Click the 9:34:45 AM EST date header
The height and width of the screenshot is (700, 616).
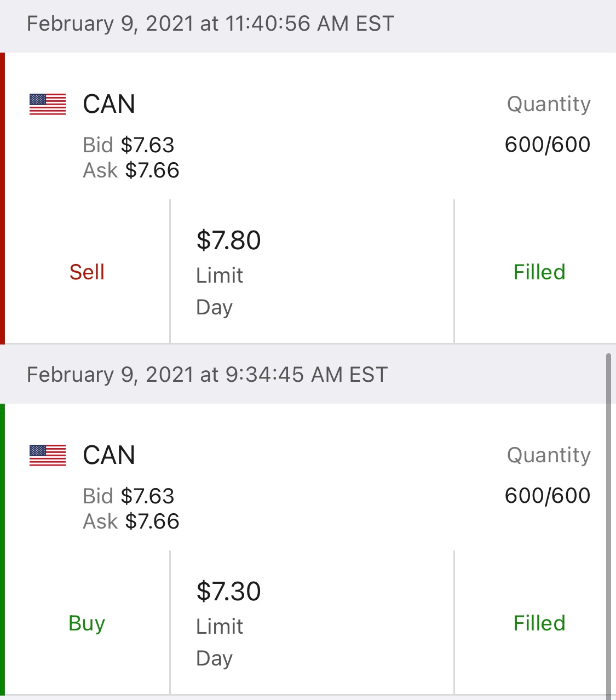click(x=208, y=375)
